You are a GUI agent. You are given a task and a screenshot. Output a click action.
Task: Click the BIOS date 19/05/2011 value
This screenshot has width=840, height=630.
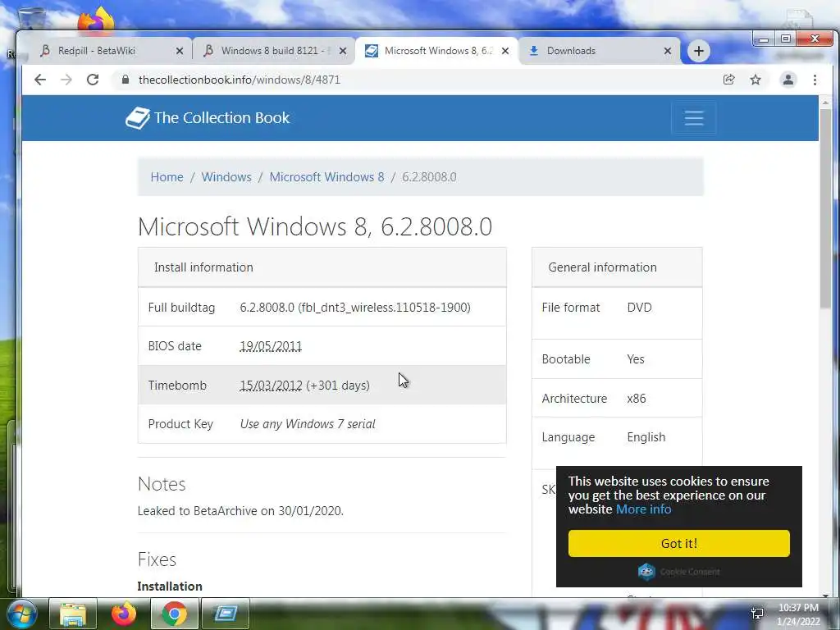pos(271,346)
